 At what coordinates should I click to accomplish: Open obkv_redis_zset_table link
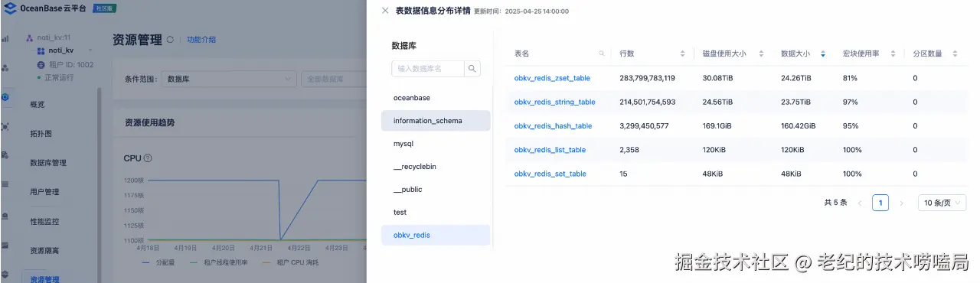(x=552, y=78)
